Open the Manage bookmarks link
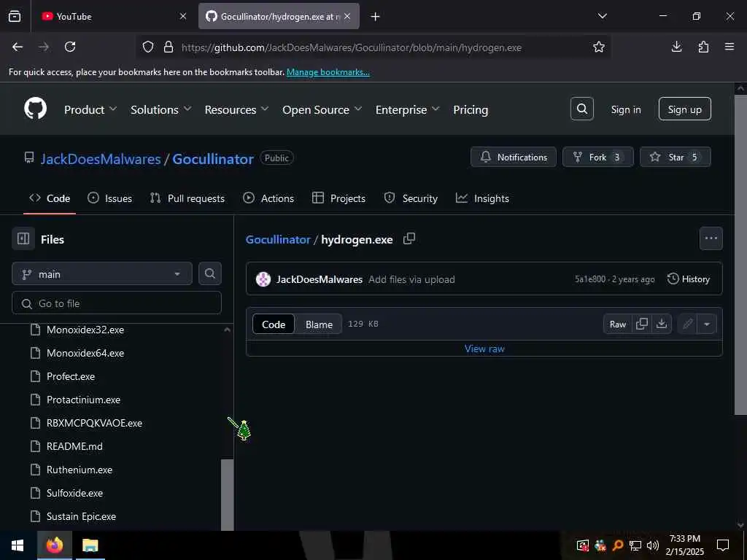The width and height of the screenshot is (747, 560). tap(328, 72)
